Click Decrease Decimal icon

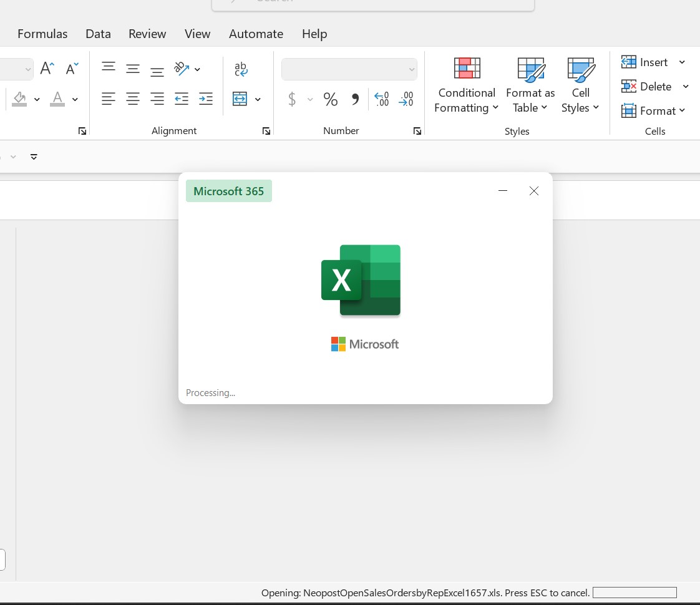click(x=406, y=99)
